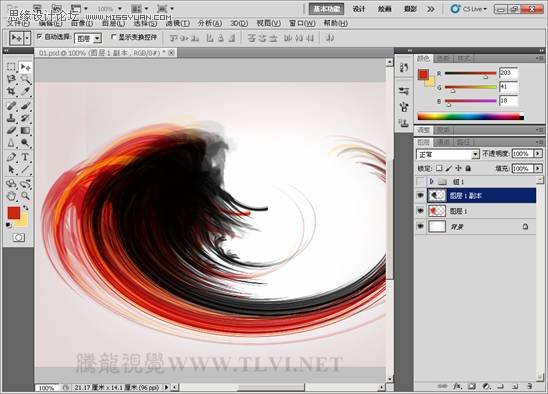548x394 pixels.
Task: Open the CS Live dropdown
Action: [x=469, y=9]
